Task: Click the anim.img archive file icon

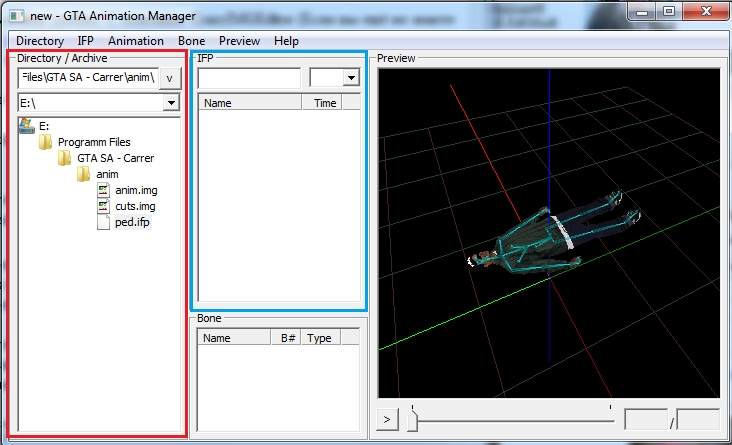Action: 104,190
